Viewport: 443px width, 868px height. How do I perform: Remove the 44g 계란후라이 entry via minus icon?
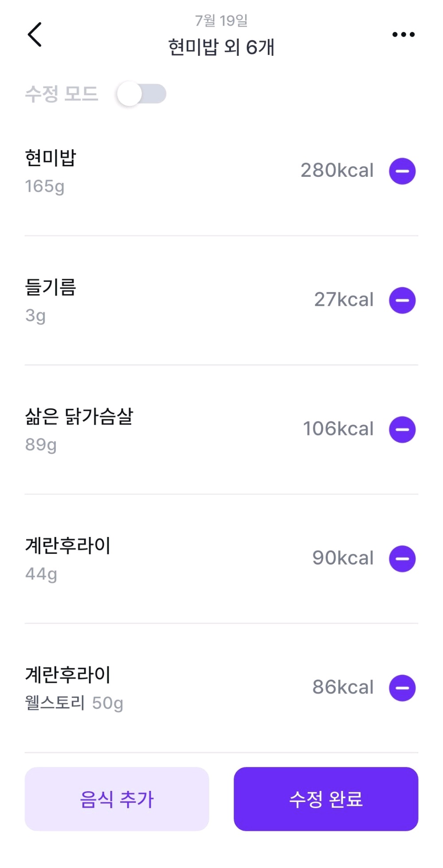tap(402, 559)
